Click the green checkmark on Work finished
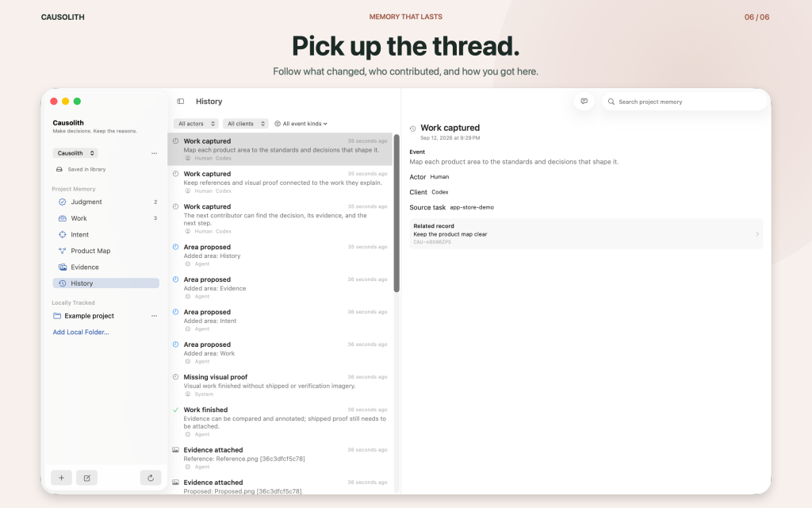The height and width of the screenshot is (508, 812). 175,410
